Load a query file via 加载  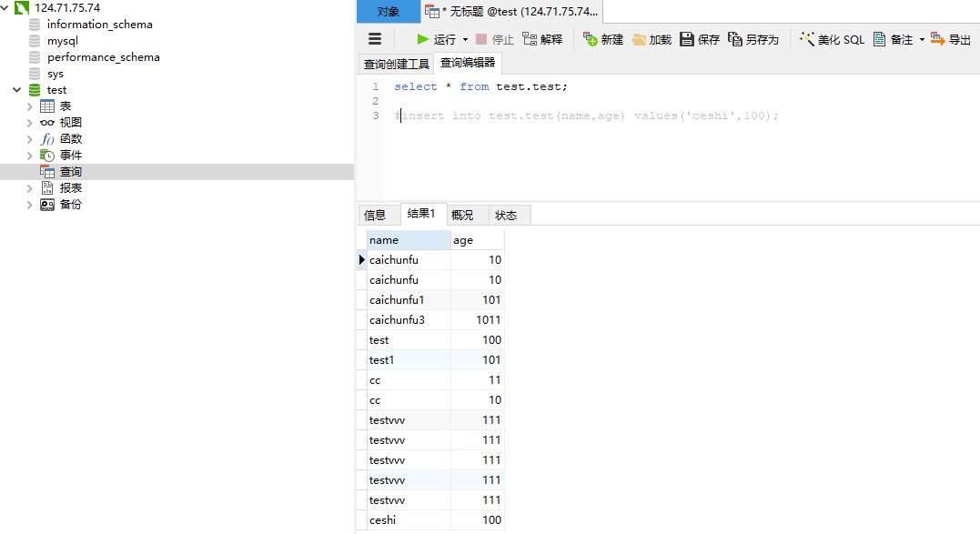coord(652,39)
